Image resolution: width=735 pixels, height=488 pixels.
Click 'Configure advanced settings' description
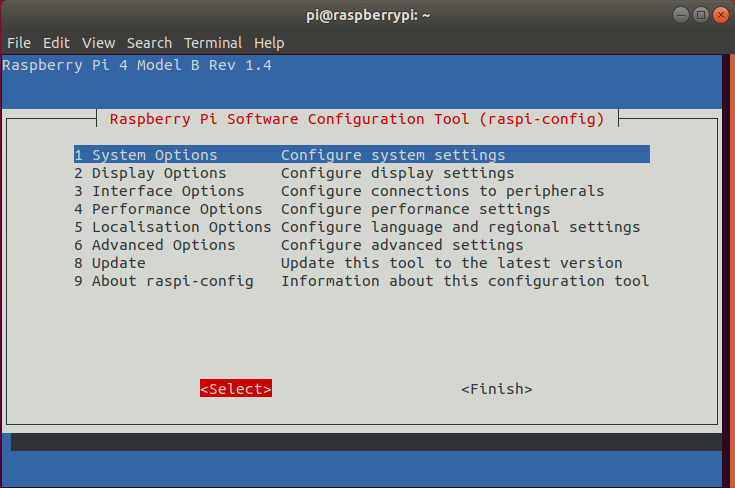point(402,245)
